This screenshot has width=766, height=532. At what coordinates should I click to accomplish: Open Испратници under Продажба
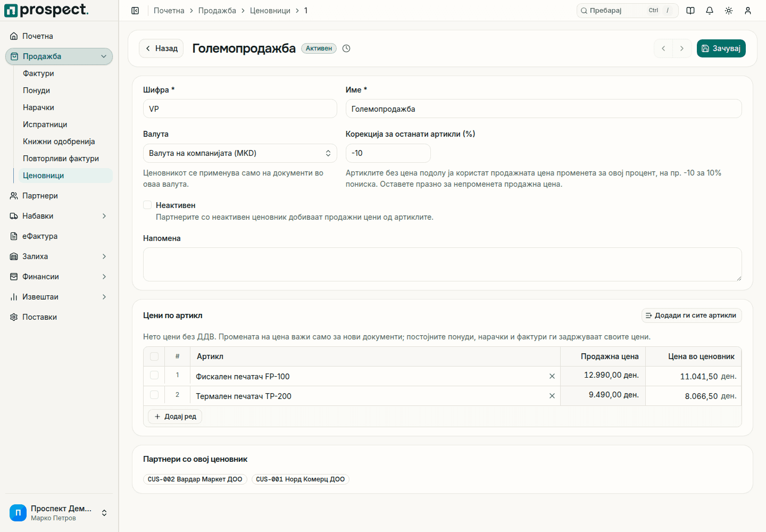pyautogui.click(x=65, y=124)
